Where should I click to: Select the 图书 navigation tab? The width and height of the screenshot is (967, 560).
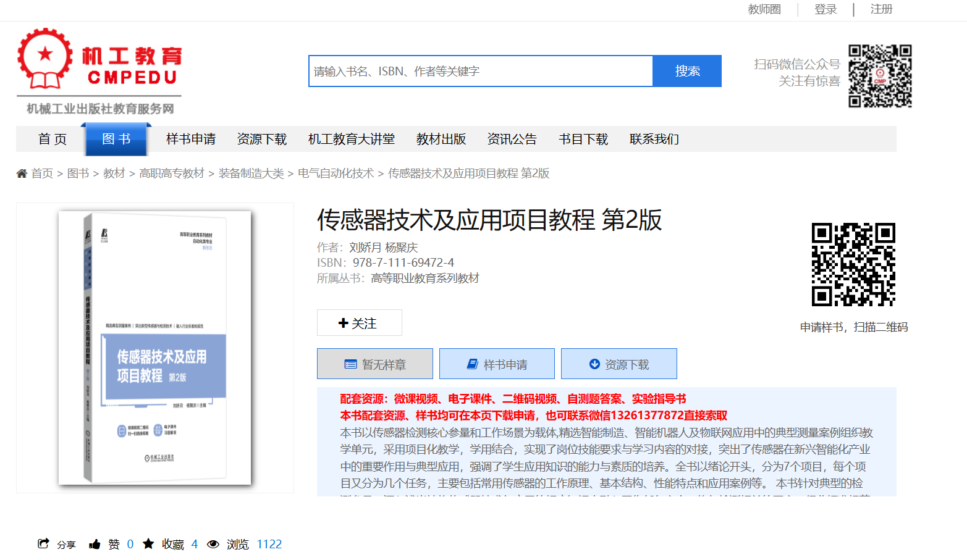(116, 139)
